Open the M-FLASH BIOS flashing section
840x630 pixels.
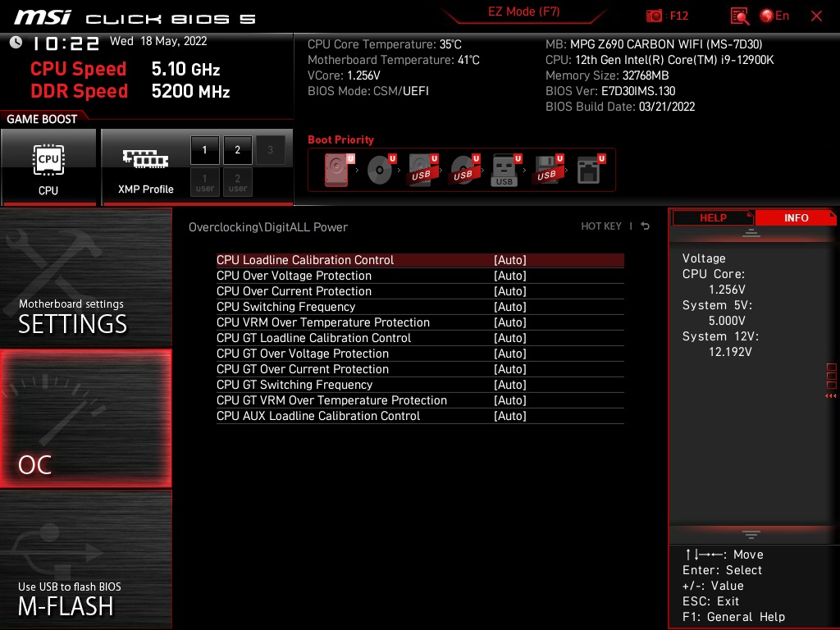tap(85, 559)
